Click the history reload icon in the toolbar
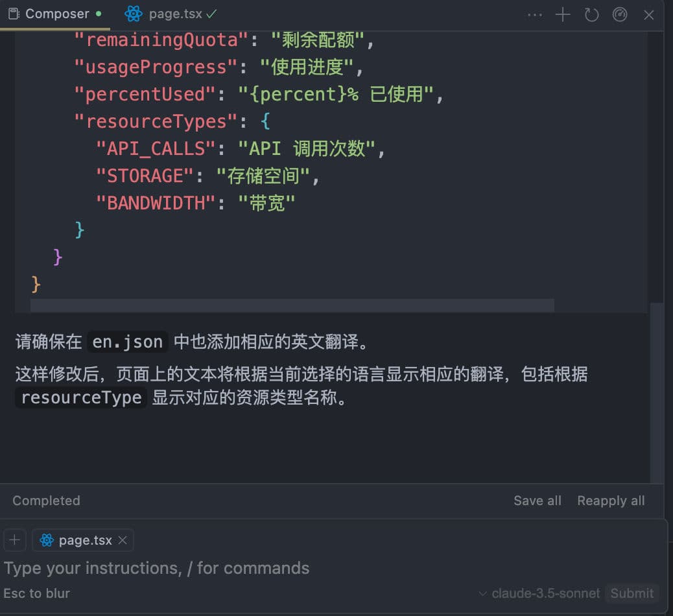 (591, 14)
